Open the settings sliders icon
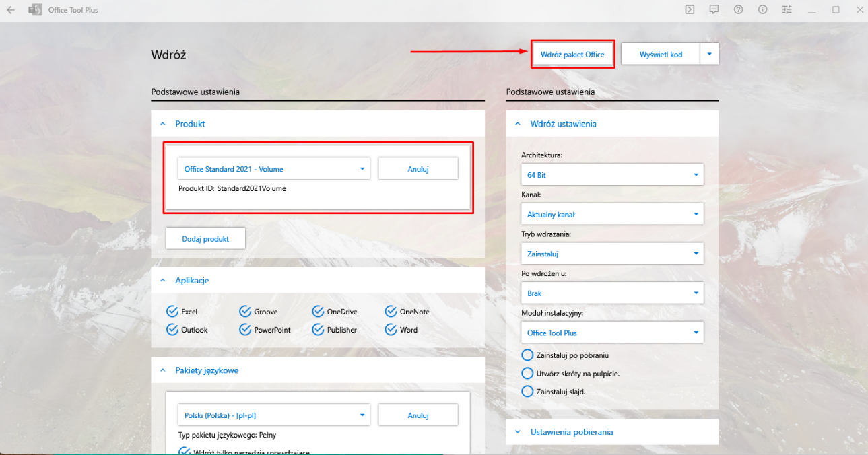Image resolution: width=868 pixels, height=455 pixels. (x=787, y=9)
